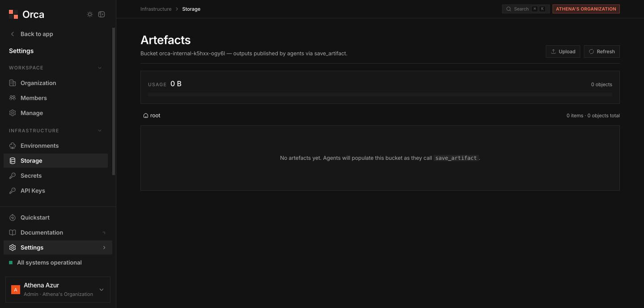644x308 pixels.
Task: Click the Manage gear icon
Action: coord(13,113)
